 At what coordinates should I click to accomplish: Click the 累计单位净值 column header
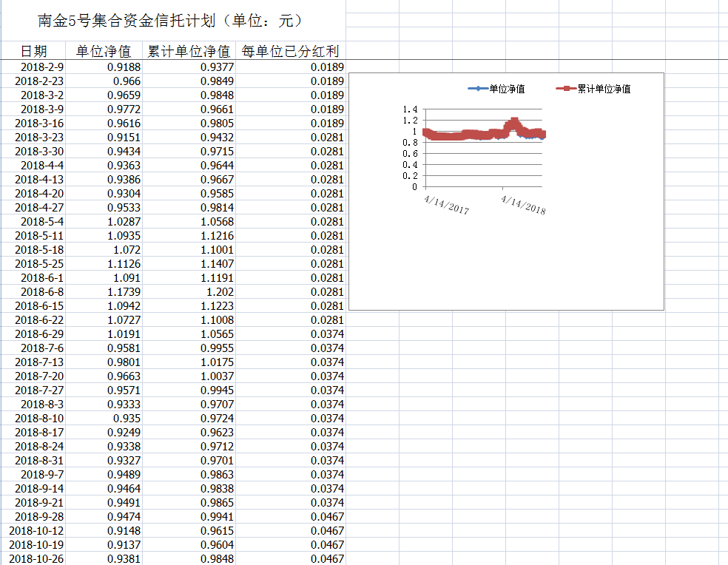[189, 51]
